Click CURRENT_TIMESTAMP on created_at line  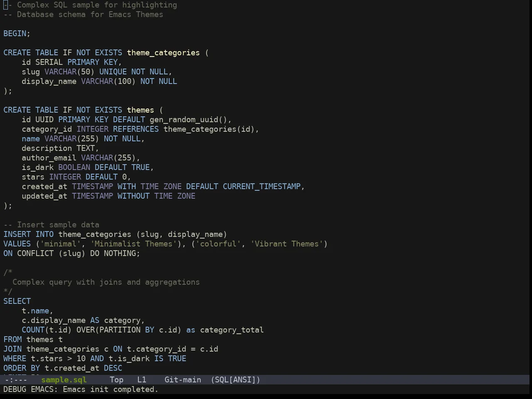point(262,187)
